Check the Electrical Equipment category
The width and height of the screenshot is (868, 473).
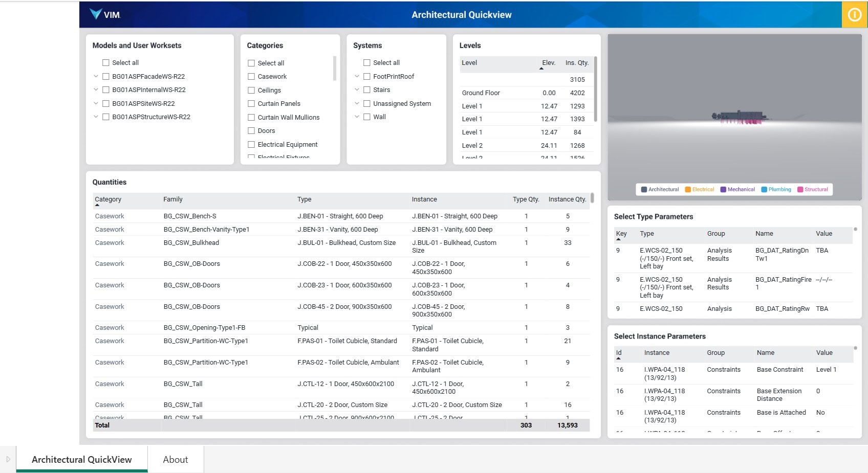coord(251,144)
